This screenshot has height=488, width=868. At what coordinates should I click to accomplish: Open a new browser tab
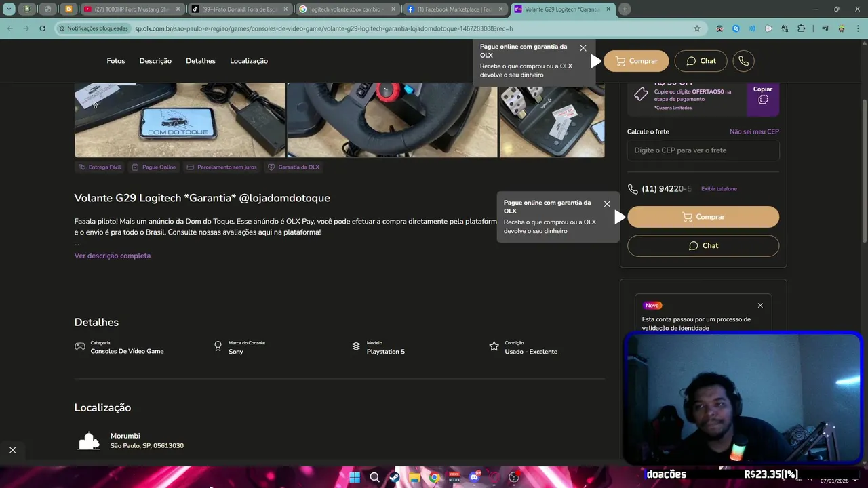tap(625, 9)
